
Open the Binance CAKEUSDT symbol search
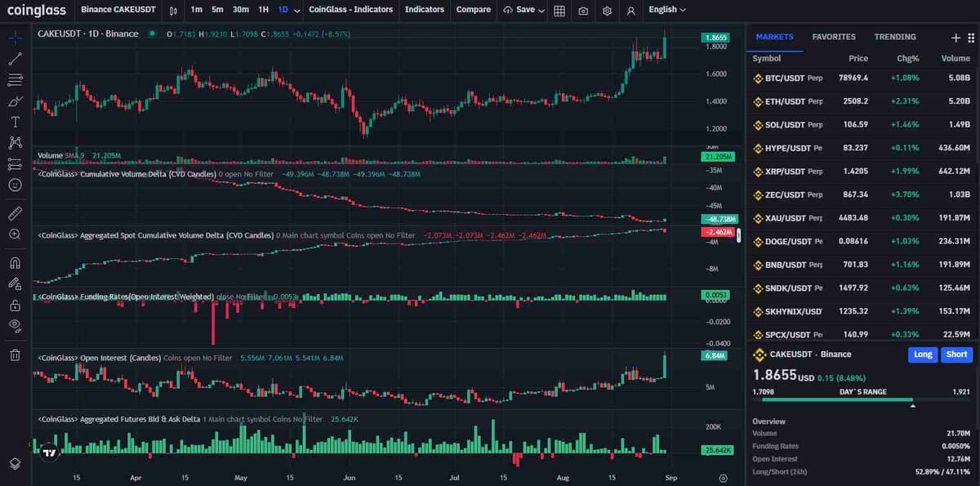(x=118, y=10)
